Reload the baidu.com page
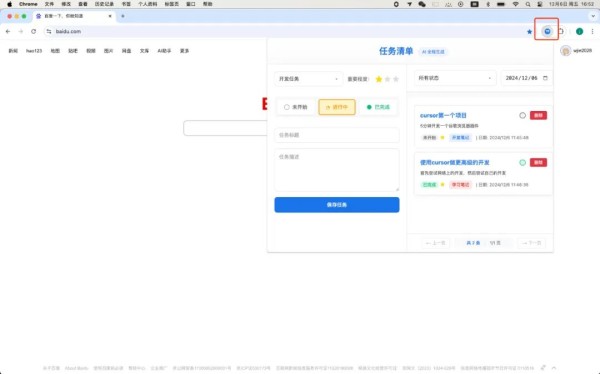 click(x=34, y=31)
